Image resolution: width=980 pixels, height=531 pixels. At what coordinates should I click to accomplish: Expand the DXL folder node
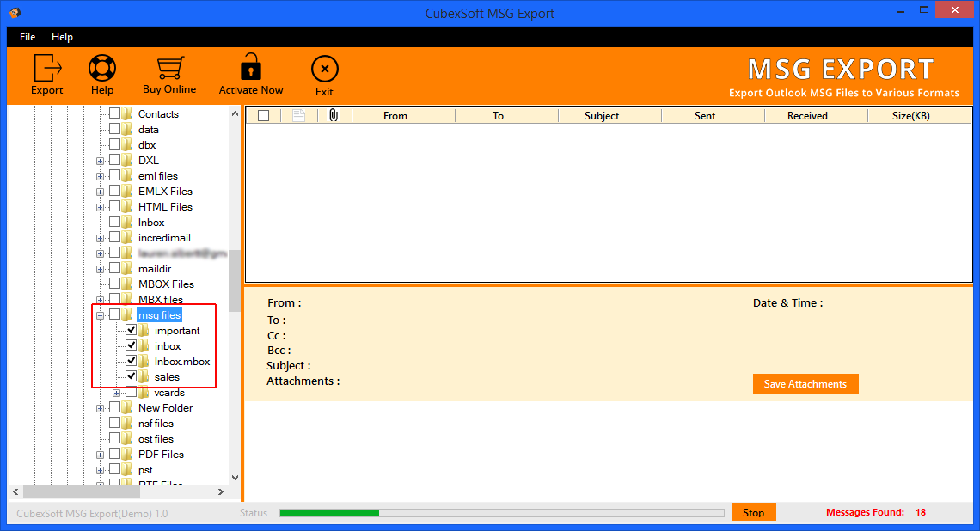click(100, 161)
